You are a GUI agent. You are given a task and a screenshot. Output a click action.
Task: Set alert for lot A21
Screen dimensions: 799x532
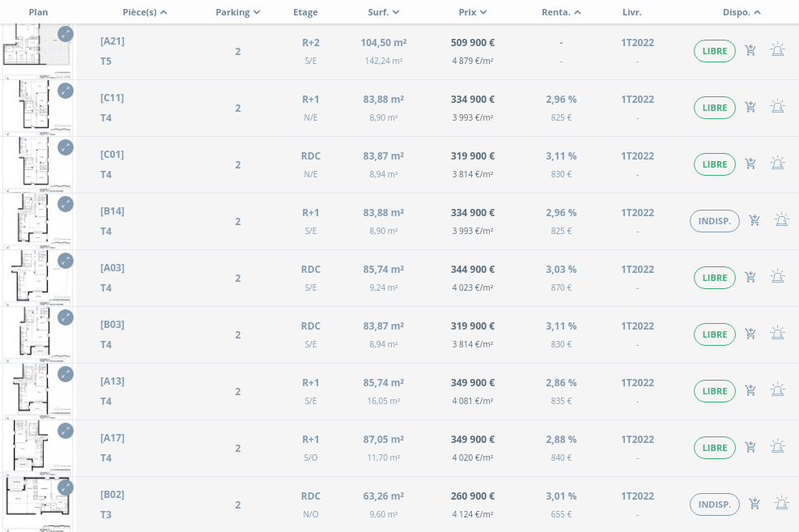777,51
